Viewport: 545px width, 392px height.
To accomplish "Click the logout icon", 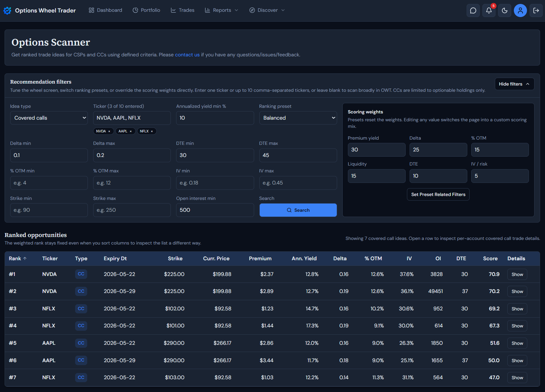I will click(x=536, y=10).
